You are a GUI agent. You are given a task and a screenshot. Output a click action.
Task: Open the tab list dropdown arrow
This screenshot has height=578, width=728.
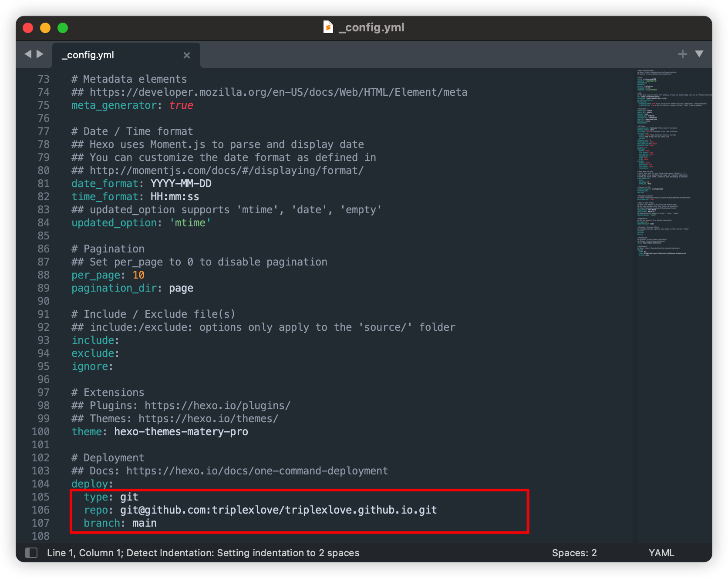(699, 54)
